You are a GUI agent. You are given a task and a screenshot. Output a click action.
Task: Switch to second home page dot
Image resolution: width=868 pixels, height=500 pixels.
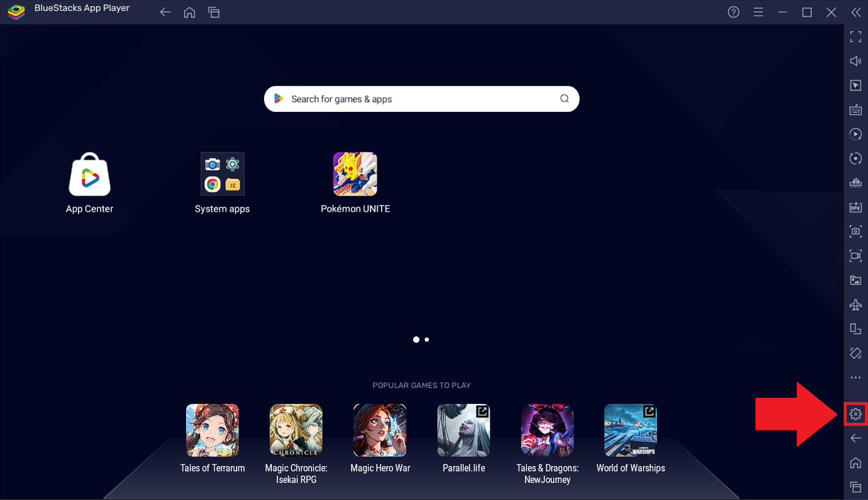(x=427, y=339)
